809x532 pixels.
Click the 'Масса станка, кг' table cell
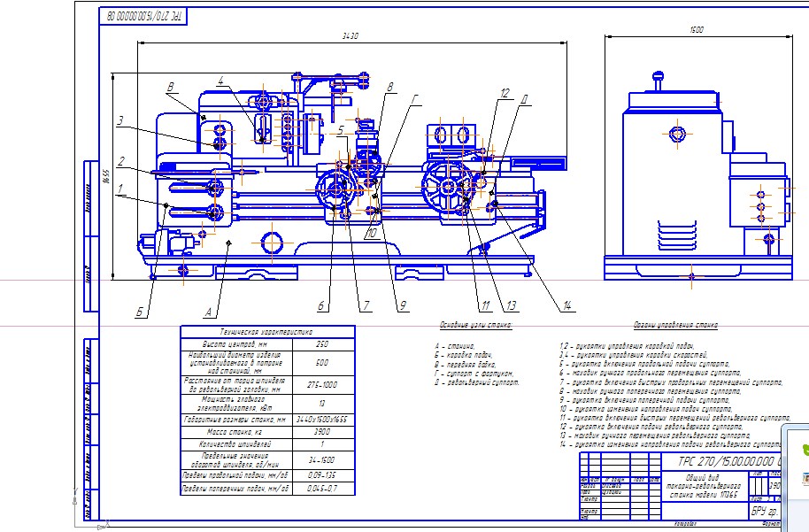(236, 432)
